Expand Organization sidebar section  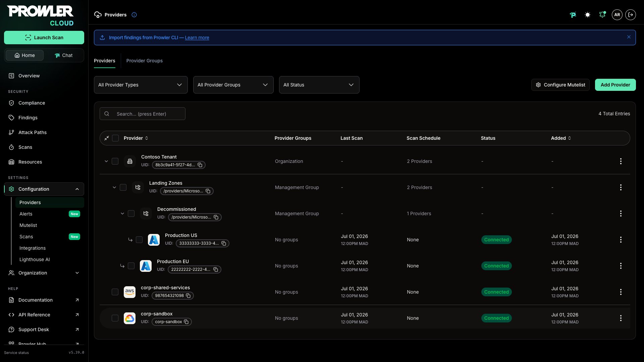click(44, 273)
